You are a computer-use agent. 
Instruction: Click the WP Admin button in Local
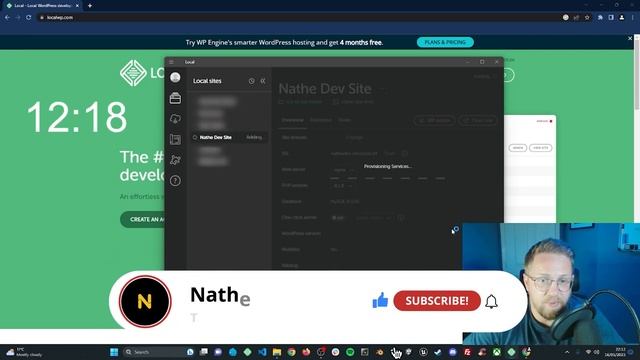pos(435,120)
